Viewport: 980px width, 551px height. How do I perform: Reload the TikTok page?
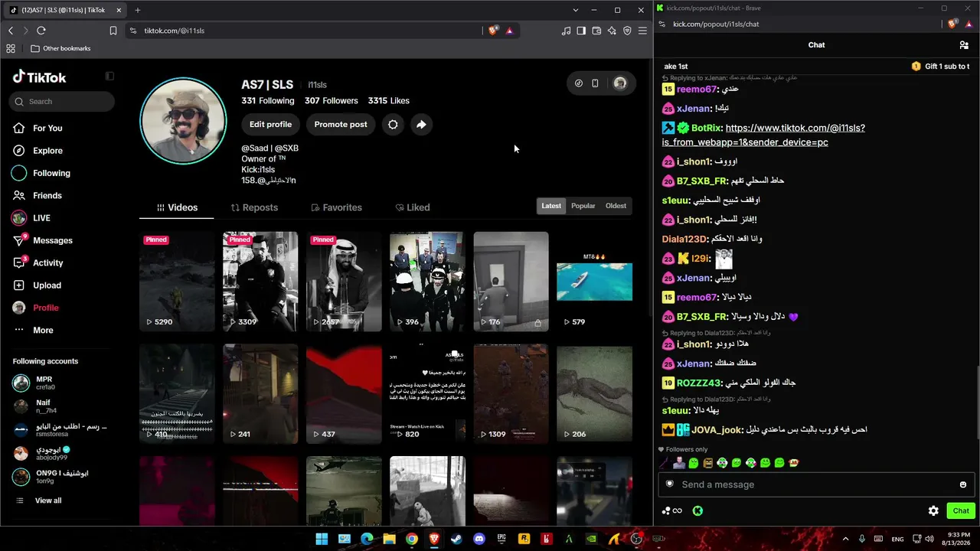click(41, 31)
